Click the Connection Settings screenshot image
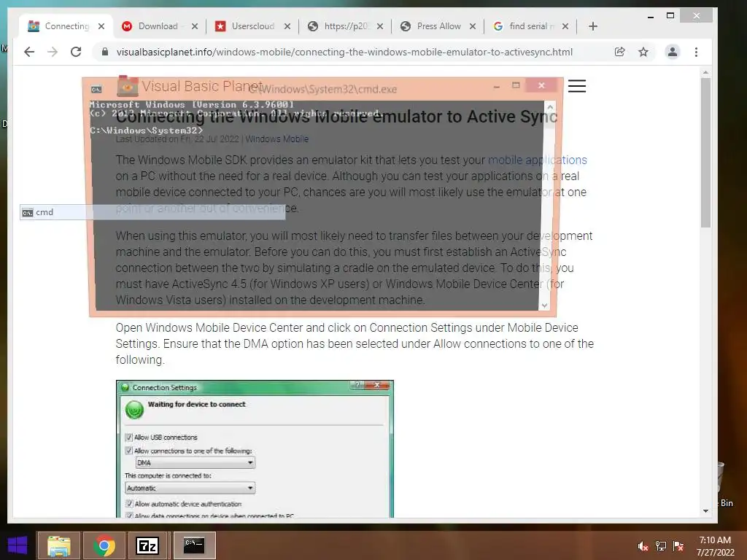The image size is (747, 560). (255, 448)
